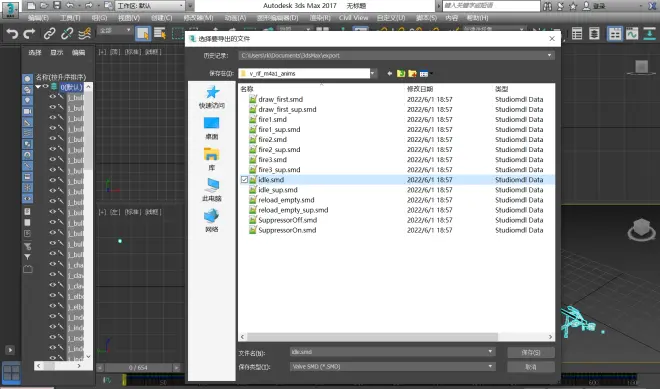
Task: Activate the Unlink Selection broken-chain tool
Action: [67, 33]
